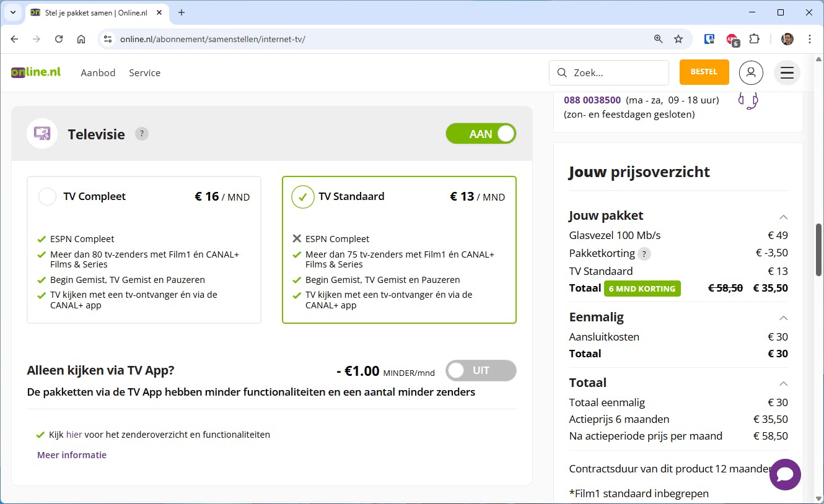Image resolution: width=824 pixels, height=504 pixels.
Task: Open the 'hier' zenderoverzicht link
Action: [x=74, y=434]
